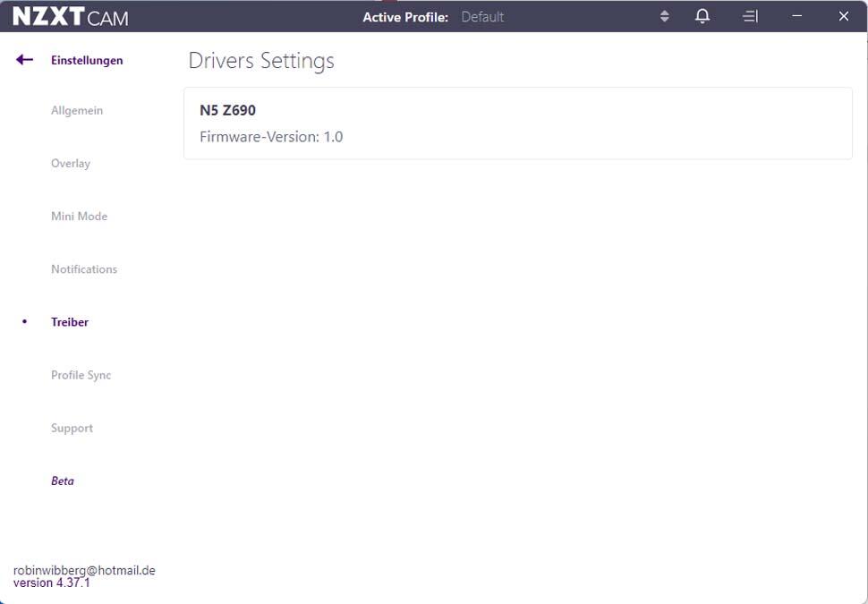Open the Overlay settings section

(71, 164)
